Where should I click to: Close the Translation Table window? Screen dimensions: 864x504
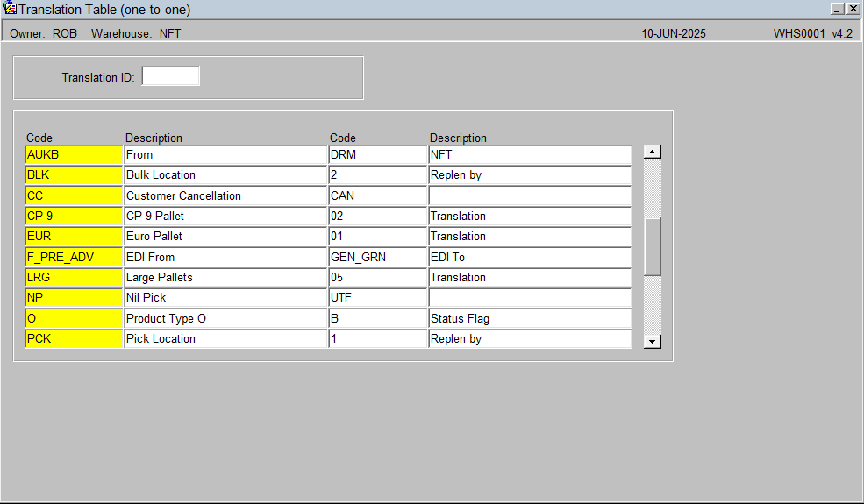pos(853,9)
